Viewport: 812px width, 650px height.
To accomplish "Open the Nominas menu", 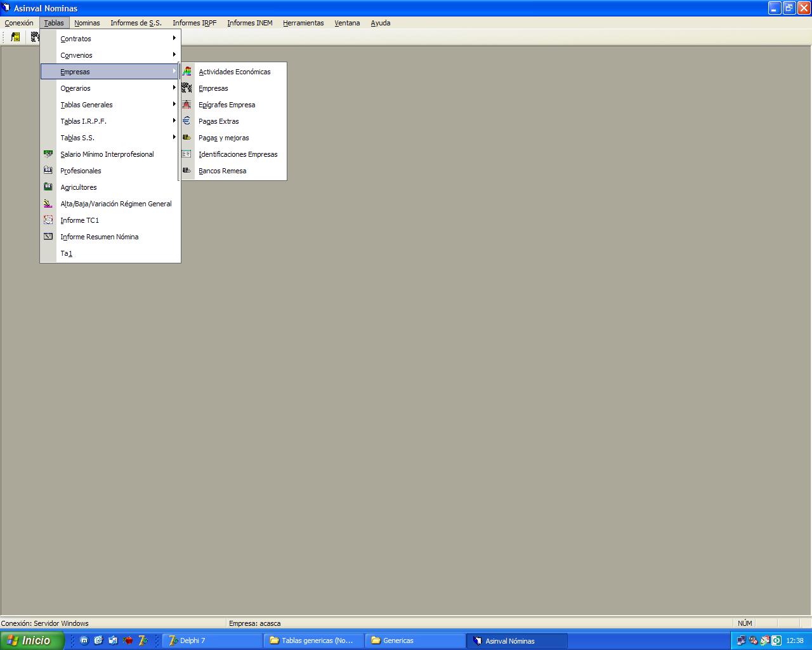I will pos(87,23).
